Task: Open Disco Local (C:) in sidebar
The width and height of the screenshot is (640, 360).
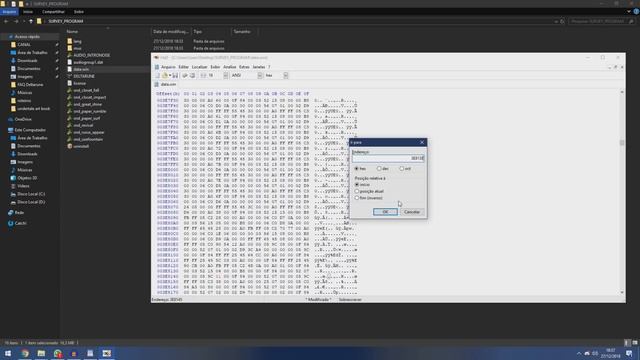Action: pos(31,194)
